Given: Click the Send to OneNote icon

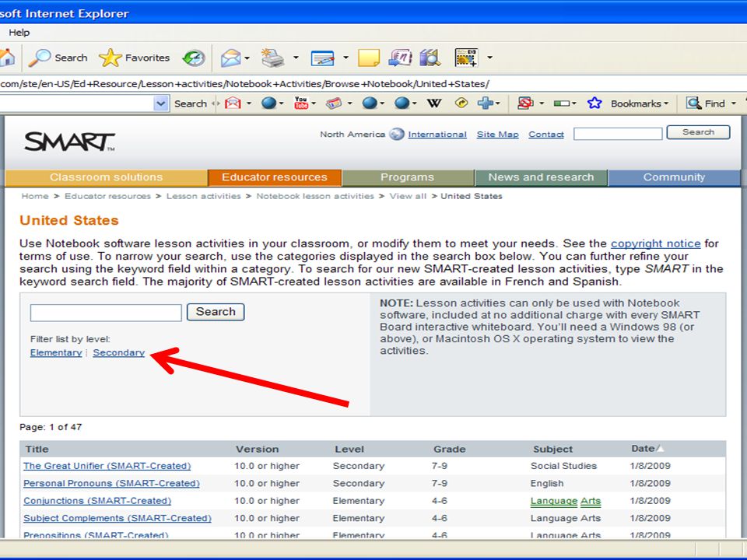Looking at the screenshot, I should tap(400, 58).
